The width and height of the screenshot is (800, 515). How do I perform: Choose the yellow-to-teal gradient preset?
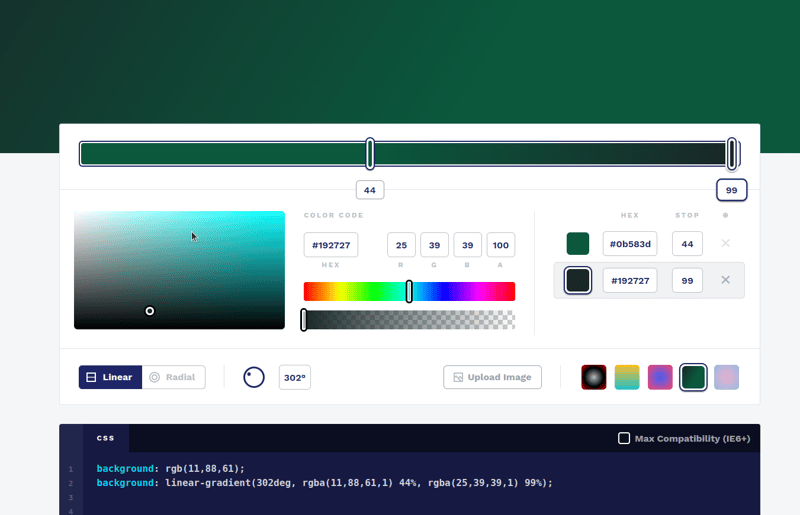click(627, 377)
